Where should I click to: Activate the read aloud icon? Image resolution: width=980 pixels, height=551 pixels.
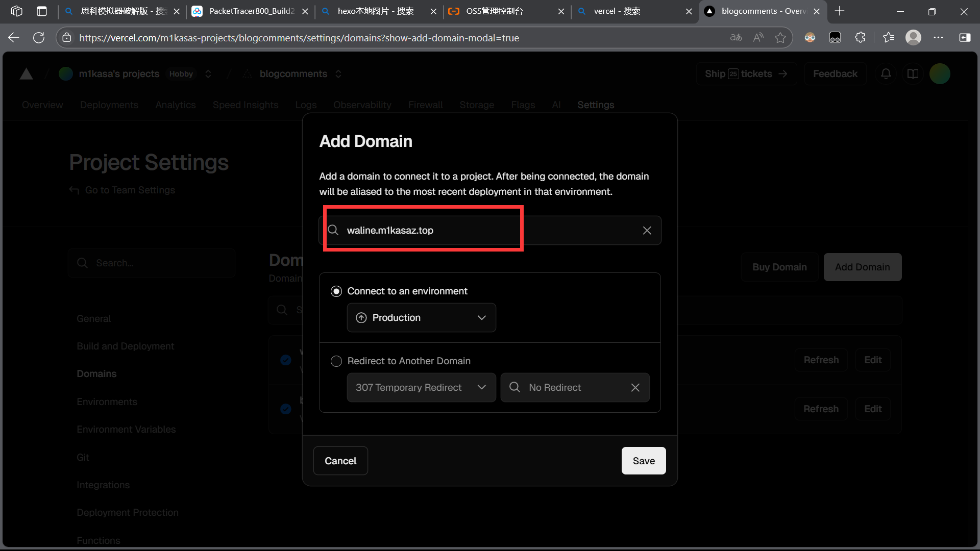[758, 38]
